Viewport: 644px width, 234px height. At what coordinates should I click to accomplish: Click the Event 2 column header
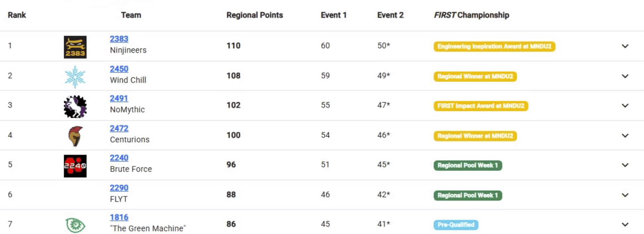[390, 15]
